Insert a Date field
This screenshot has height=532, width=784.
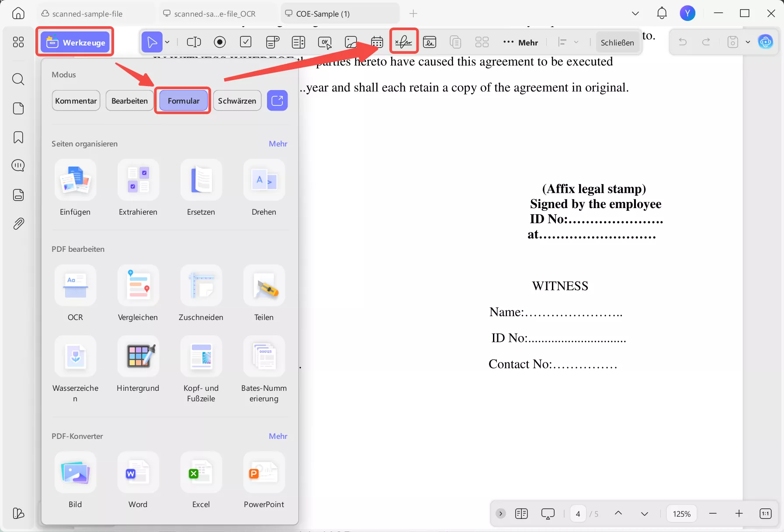[376, 42]
